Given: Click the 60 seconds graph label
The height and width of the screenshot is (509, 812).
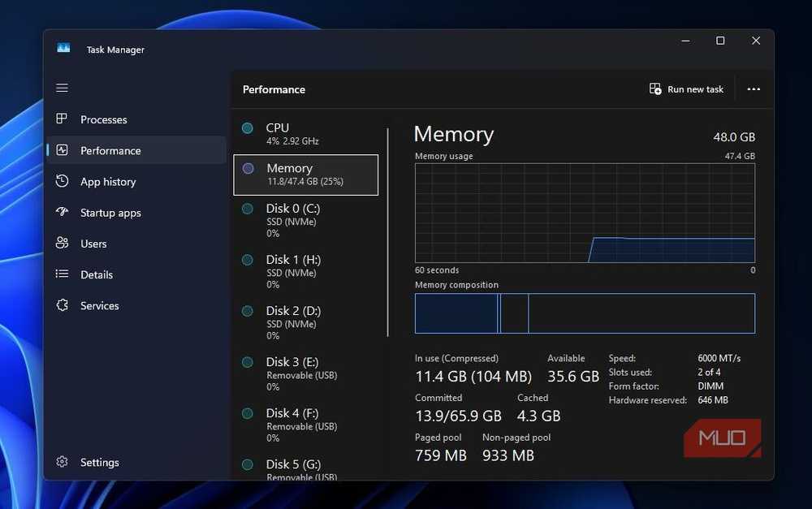Looking at the screenshot, I should 437,270.
